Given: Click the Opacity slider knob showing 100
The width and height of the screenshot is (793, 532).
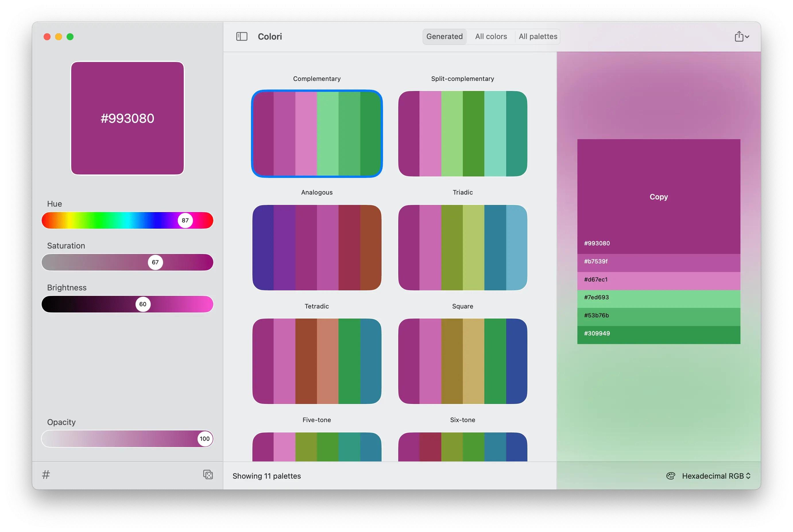Looking at the screenshot, I should (204, 439).
